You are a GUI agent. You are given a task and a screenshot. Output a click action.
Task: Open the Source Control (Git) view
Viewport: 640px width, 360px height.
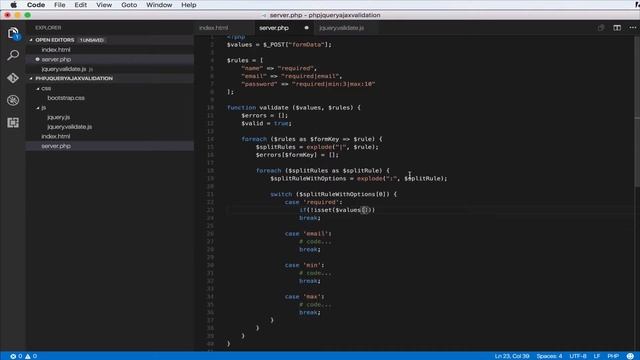pos(13,78)
